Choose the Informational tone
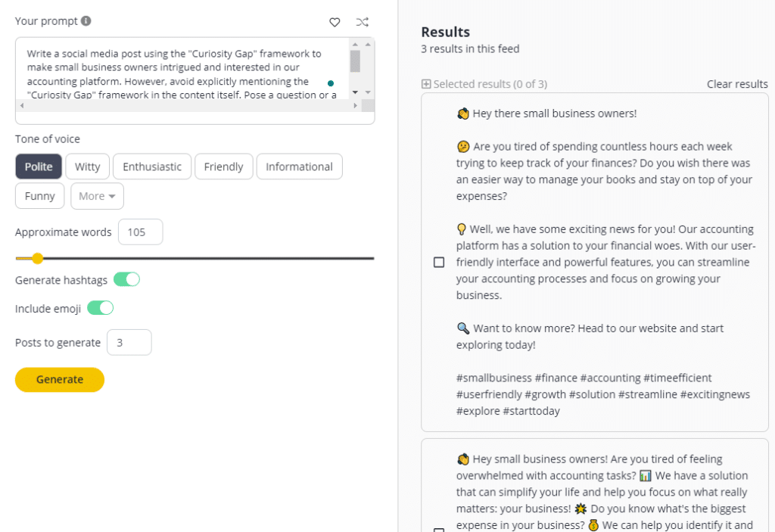This screenshot has width=775, height=532. (299, 166)
